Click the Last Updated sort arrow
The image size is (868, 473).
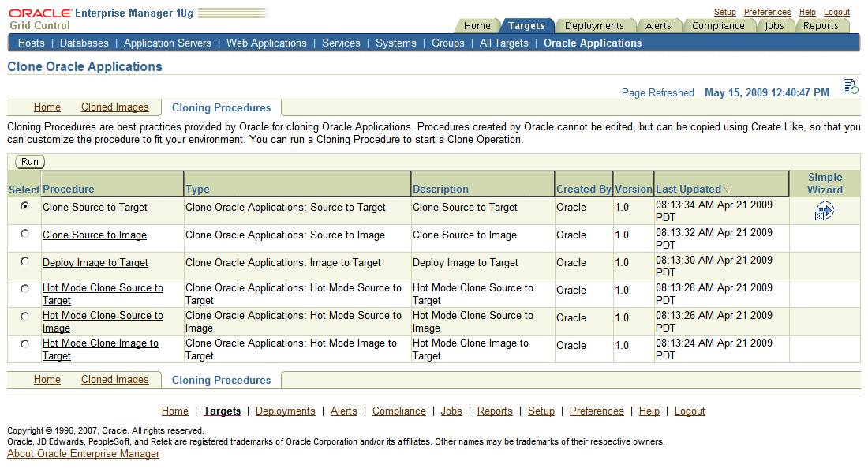pos(728,190)
